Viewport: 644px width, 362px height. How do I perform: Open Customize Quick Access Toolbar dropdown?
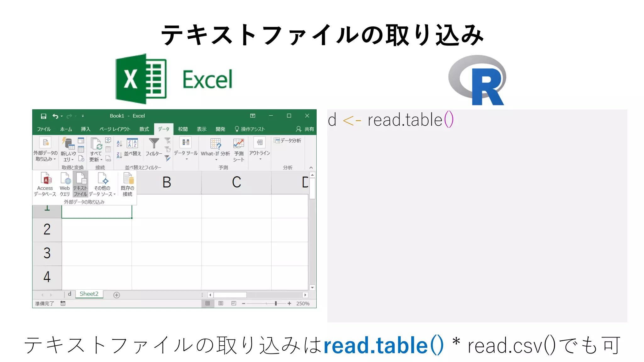83,116
